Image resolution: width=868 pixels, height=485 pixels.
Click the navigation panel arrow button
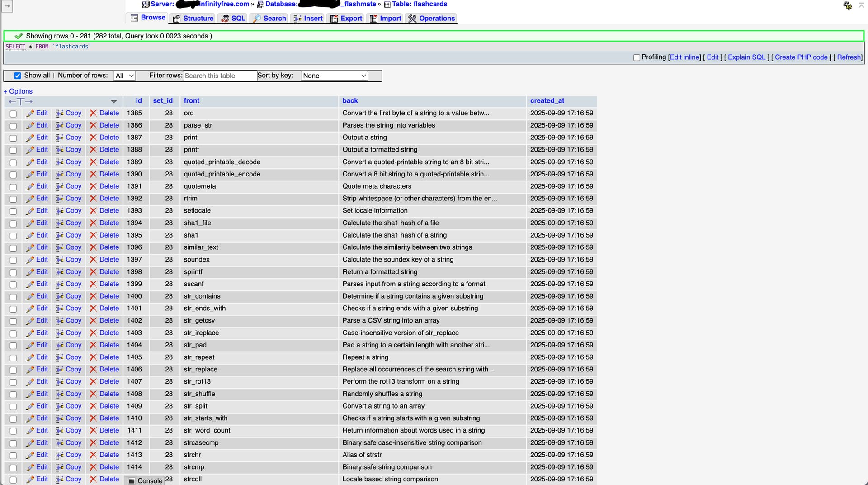[7, 6]
